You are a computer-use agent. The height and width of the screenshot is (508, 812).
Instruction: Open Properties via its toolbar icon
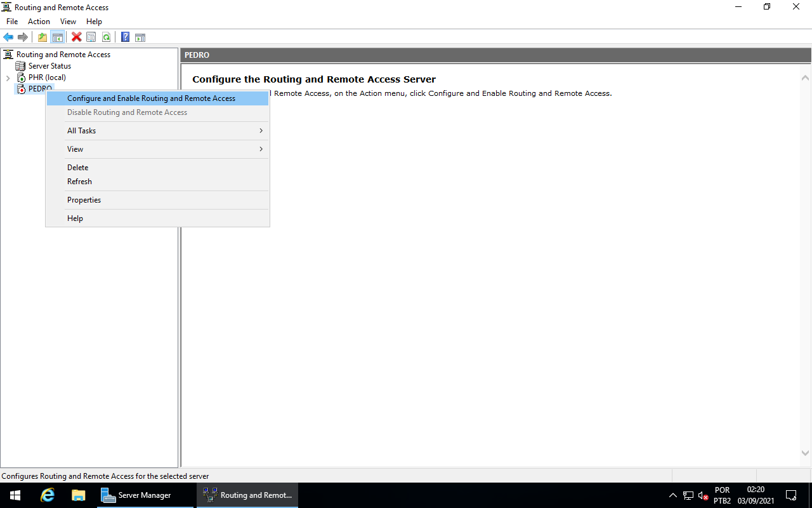pos(91,36)
